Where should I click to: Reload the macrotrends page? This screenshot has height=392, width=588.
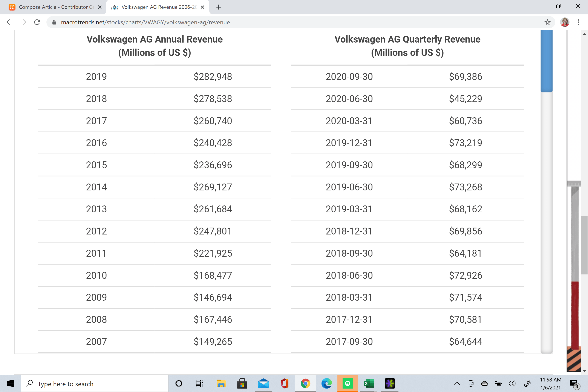pyautogui.click(x=37, y=22)
